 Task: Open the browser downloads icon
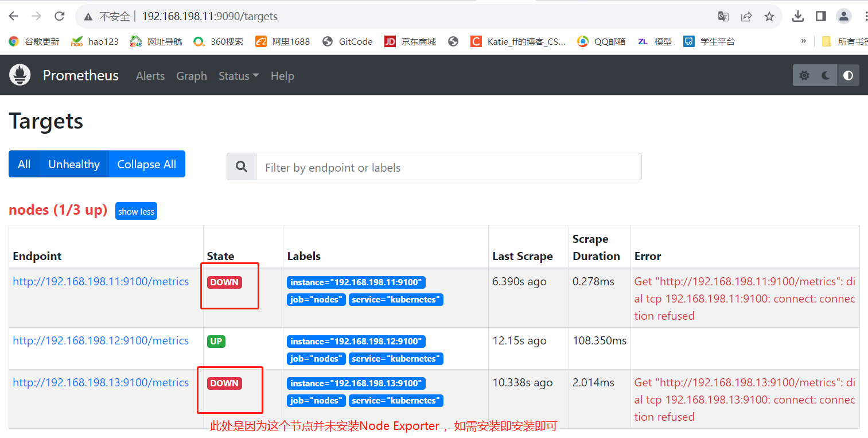tap(798, 16)
